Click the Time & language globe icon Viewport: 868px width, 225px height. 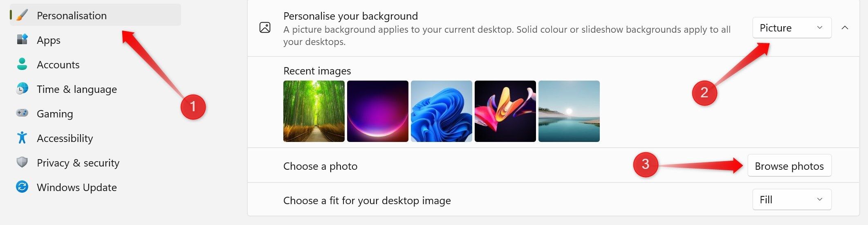click(22, 89)
